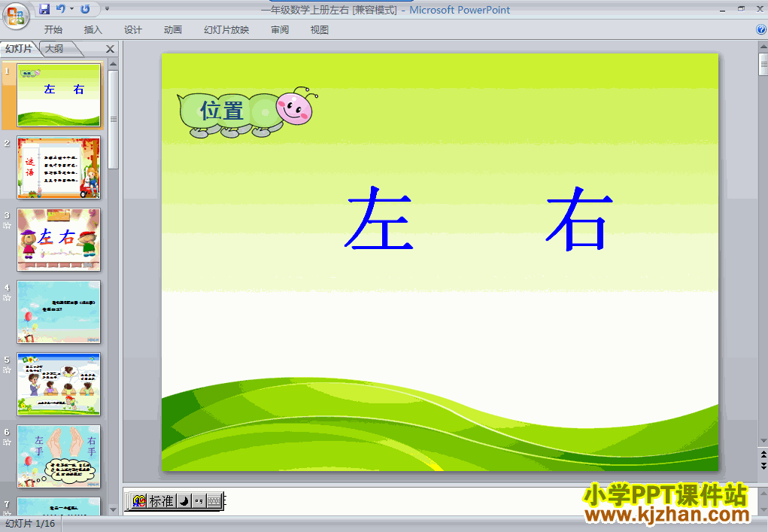The height and width of the screenshot is (532, 768).
Task: Click the 位置 caterpillar label on slide
Action: [x=222, y=110]
